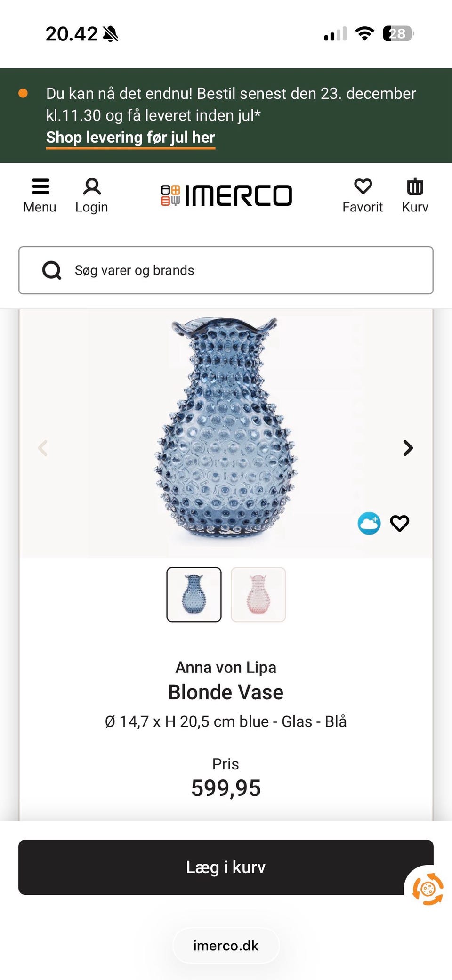Viewport: 452px width, 980px height.
Task: Click the blue cloud plus icon
Action: 369,523
